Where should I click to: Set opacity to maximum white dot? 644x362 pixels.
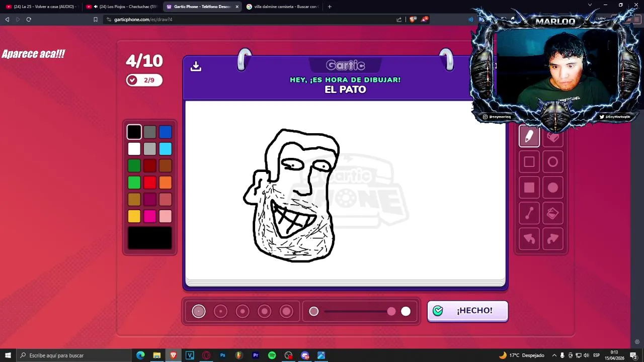pyautogui.click(x=406, y=312)
